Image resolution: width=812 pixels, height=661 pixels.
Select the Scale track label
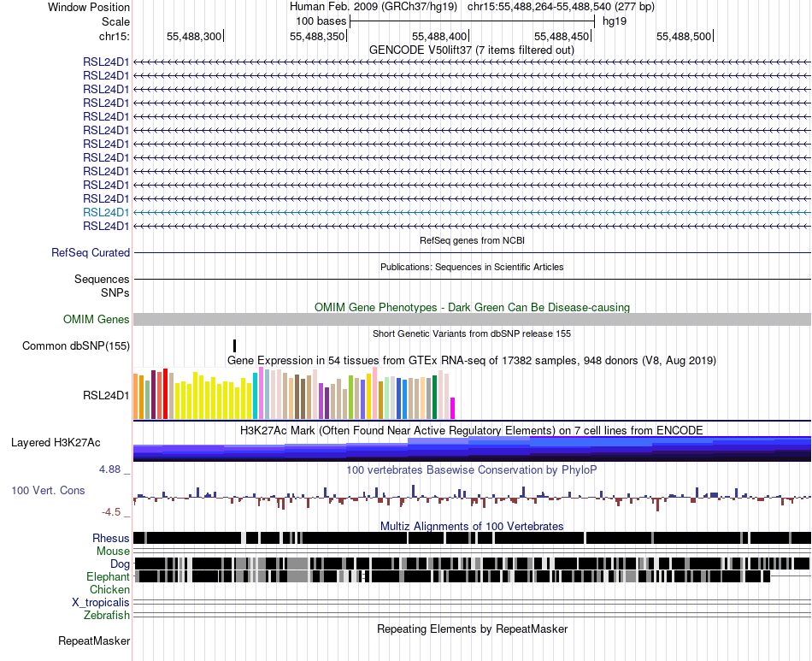pyautogui.click(x=115, y=21)
